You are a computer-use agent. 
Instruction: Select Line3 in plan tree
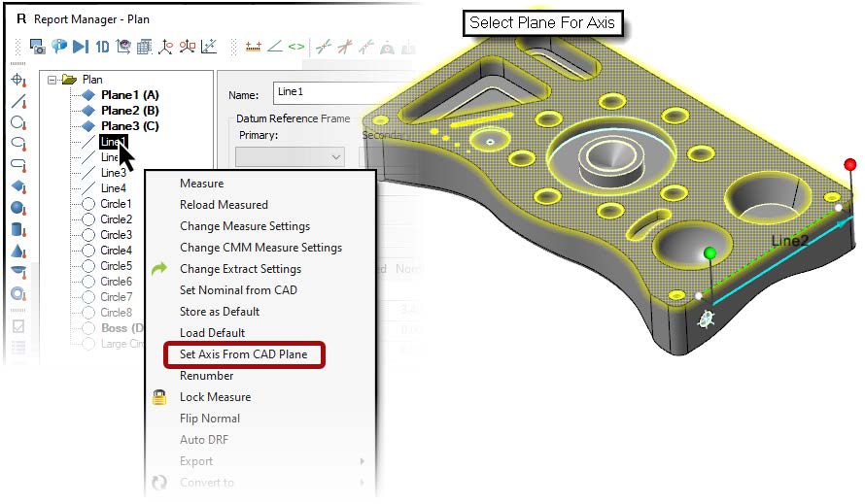[113, 173]
